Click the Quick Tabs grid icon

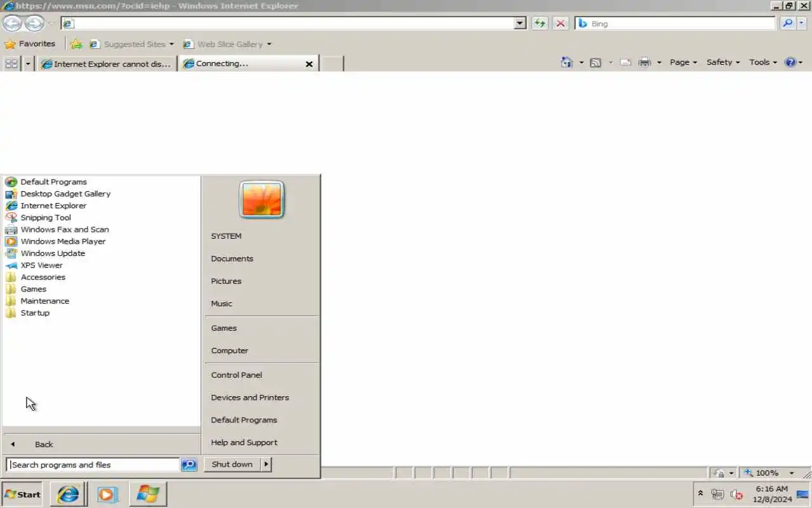(x=11, y=63)
